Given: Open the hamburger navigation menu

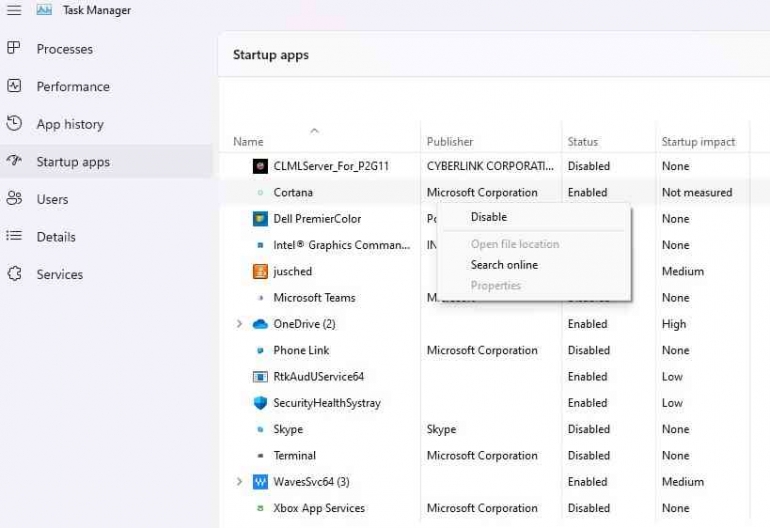Looking at the screenshot, I should point(14,10).
